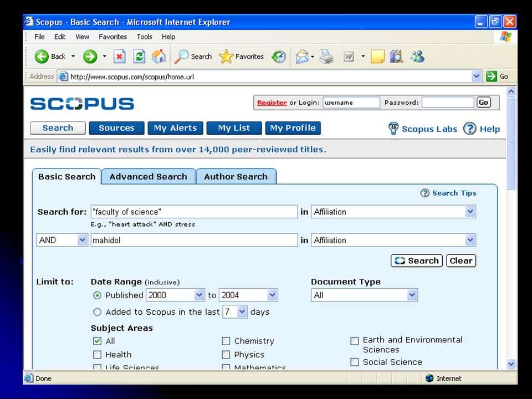Open the Favorites menu
532x399 pixels.
point(112,37)
